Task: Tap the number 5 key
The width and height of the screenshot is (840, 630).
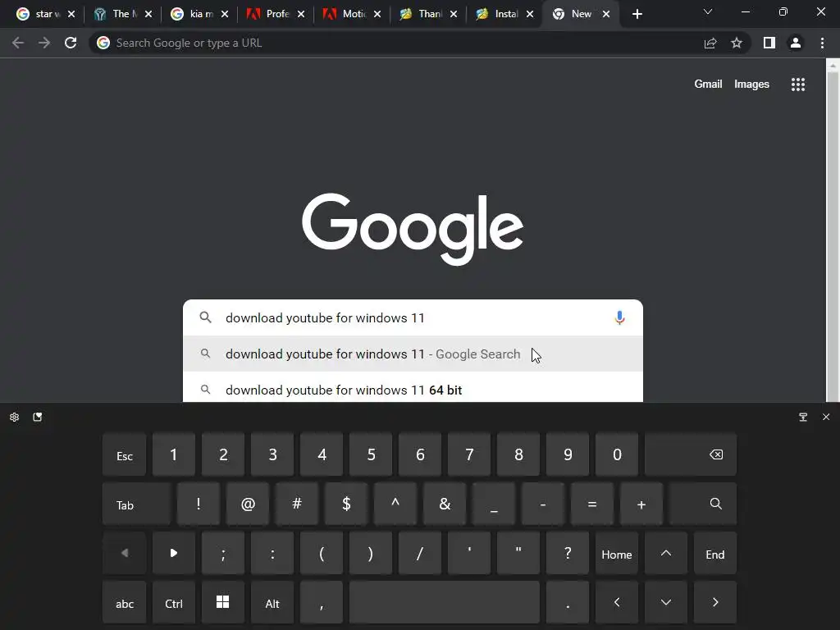Action: click(x=371, y=454)
